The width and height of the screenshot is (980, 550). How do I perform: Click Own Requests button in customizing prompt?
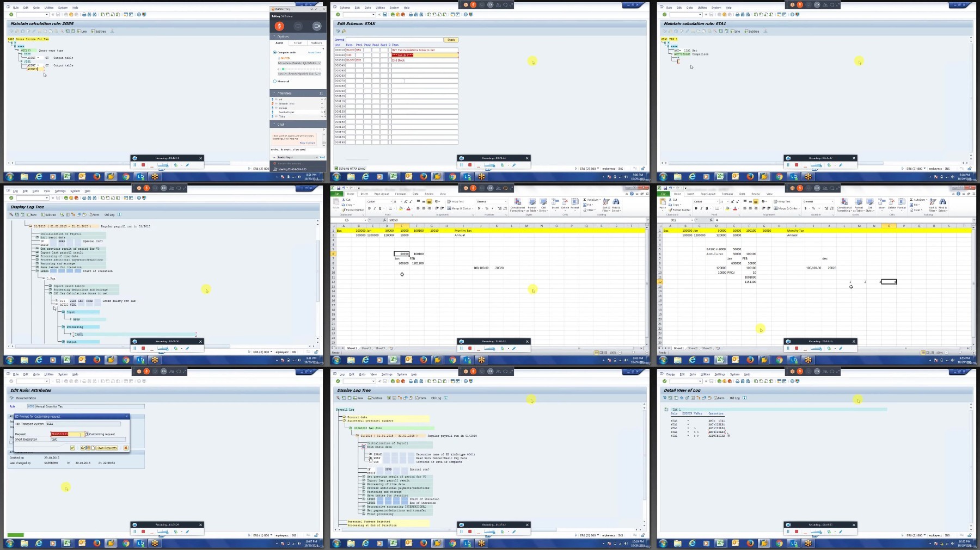click(106, 448)
